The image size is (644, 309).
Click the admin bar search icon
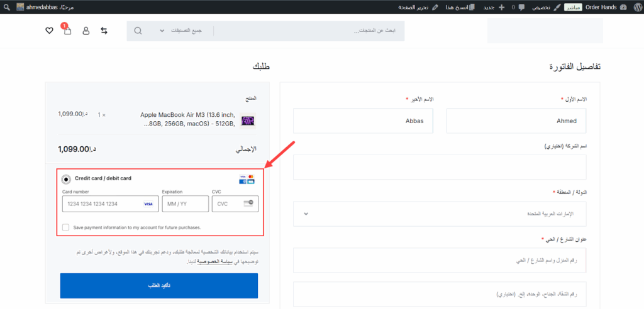pos(6,7)
